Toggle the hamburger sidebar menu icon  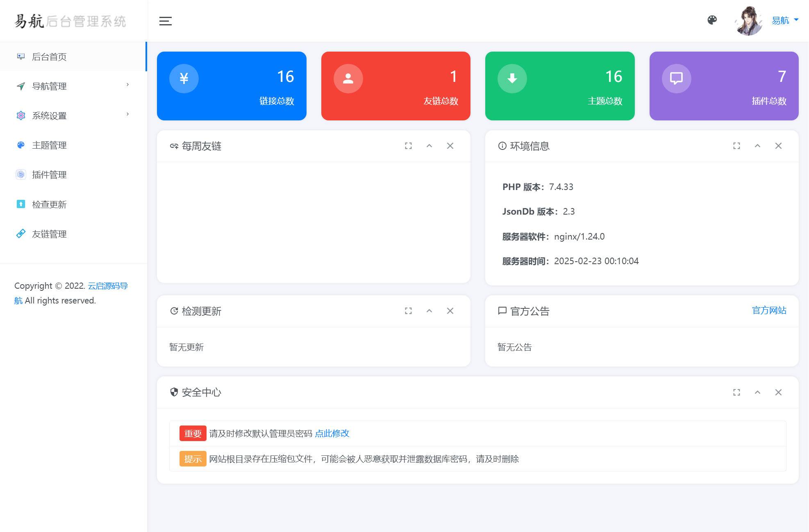(165, 21)
